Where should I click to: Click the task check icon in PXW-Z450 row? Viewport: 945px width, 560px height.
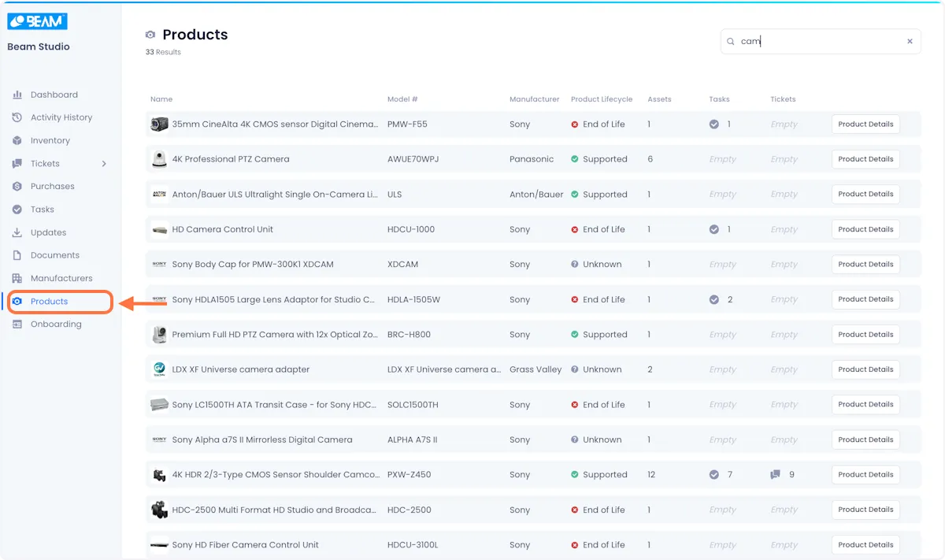click(714, 475)
